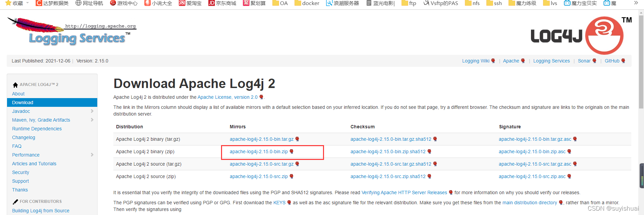Open the star Favorites bookmark icon
The height and width of the screenshot is (215, 644).
click(x=8, y=3)
